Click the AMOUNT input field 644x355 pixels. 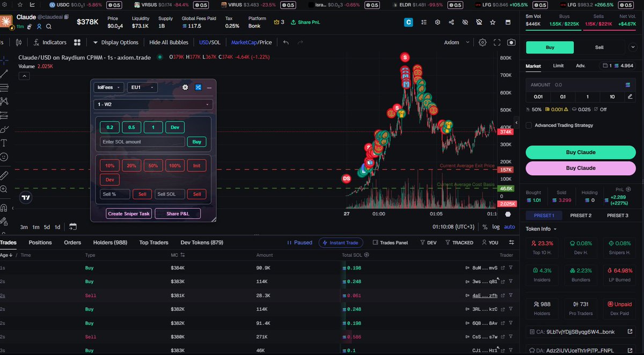[x=581, y=85]
